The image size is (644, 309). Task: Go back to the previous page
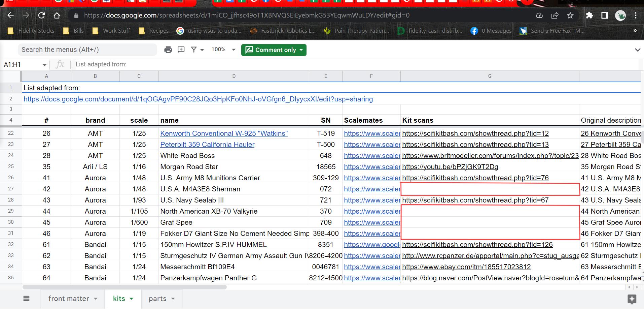(x=11, y=16)
